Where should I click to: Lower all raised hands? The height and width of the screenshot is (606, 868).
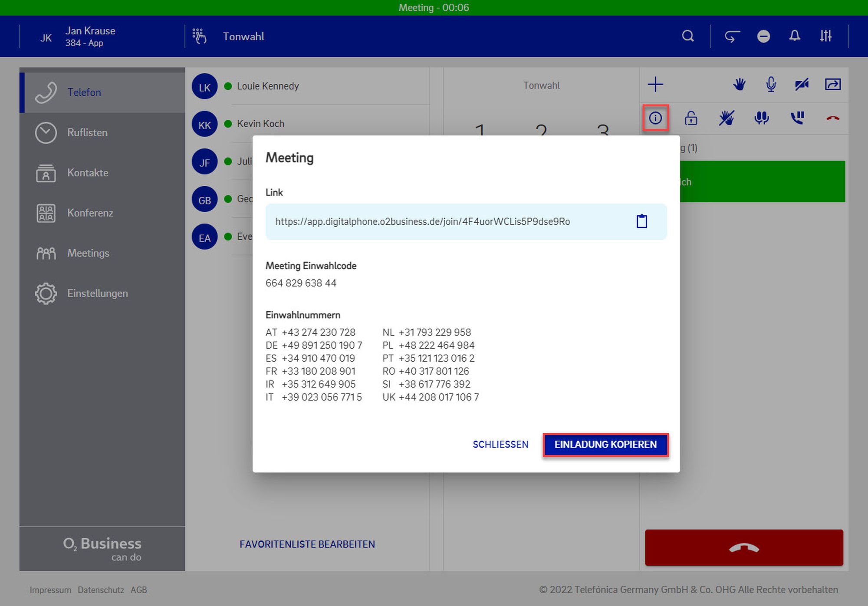tap(726, 118)
